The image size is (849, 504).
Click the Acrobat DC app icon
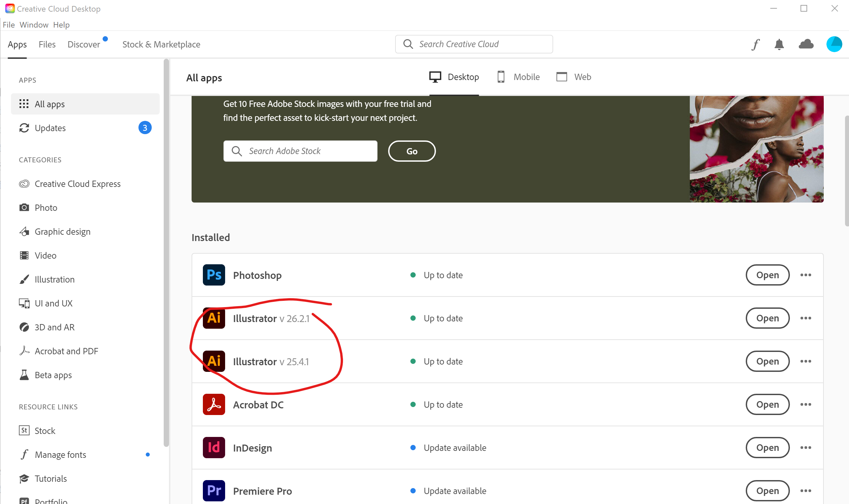click(214, 404)
